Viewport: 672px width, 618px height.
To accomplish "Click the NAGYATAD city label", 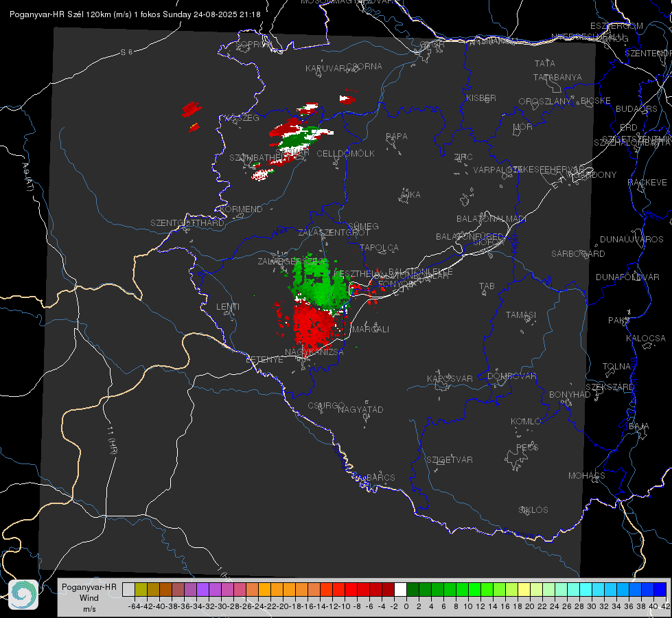I will (360, 409).
